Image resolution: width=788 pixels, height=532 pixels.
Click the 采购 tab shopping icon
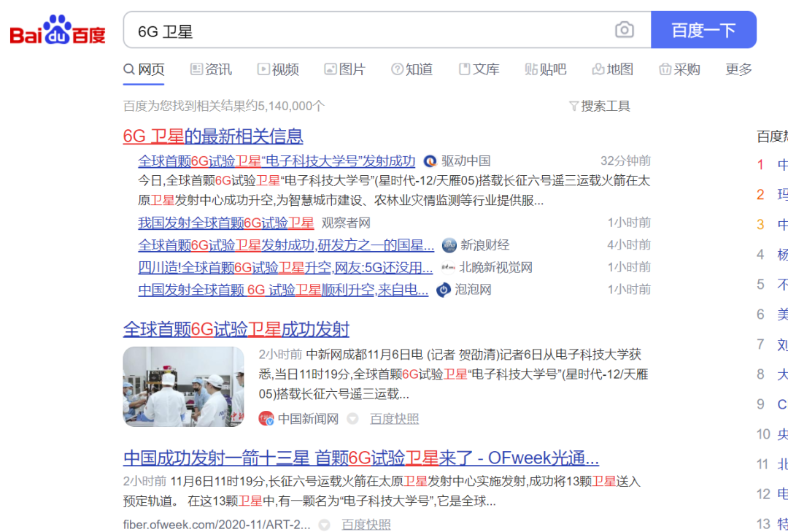click(665, 69)
